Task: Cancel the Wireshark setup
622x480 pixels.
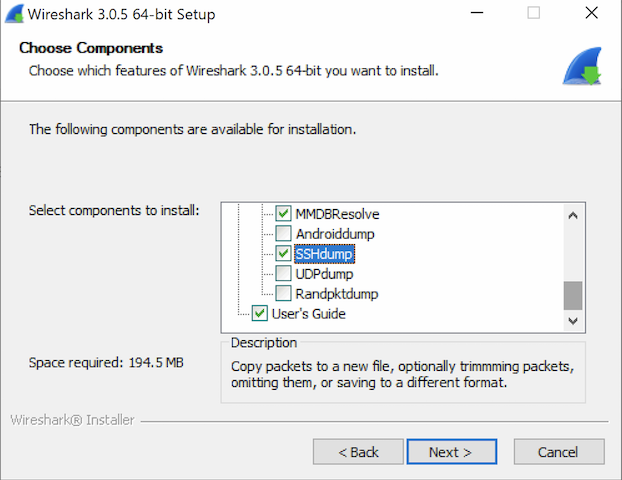Action: click(559, 452)
